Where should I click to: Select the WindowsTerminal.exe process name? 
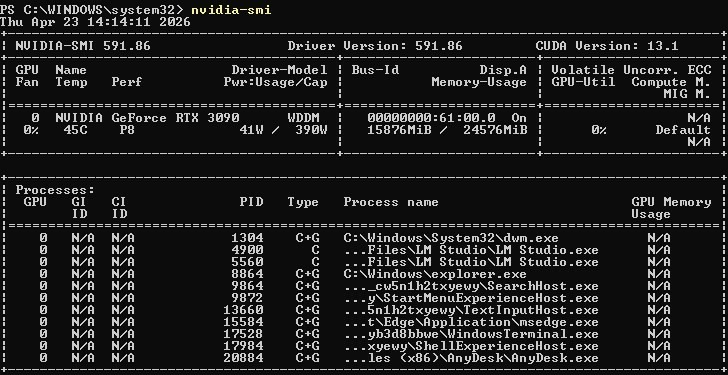(x=471, y=334)
